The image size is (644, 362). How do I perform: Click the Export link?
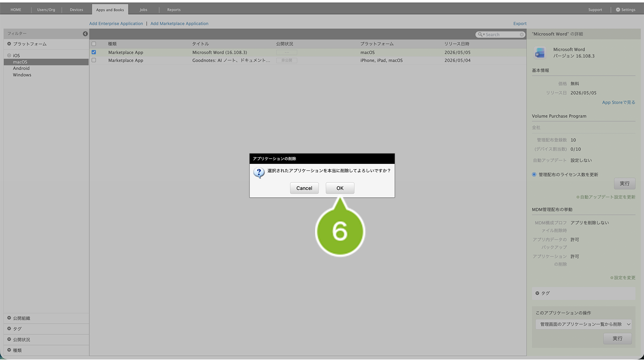point(520,24)
